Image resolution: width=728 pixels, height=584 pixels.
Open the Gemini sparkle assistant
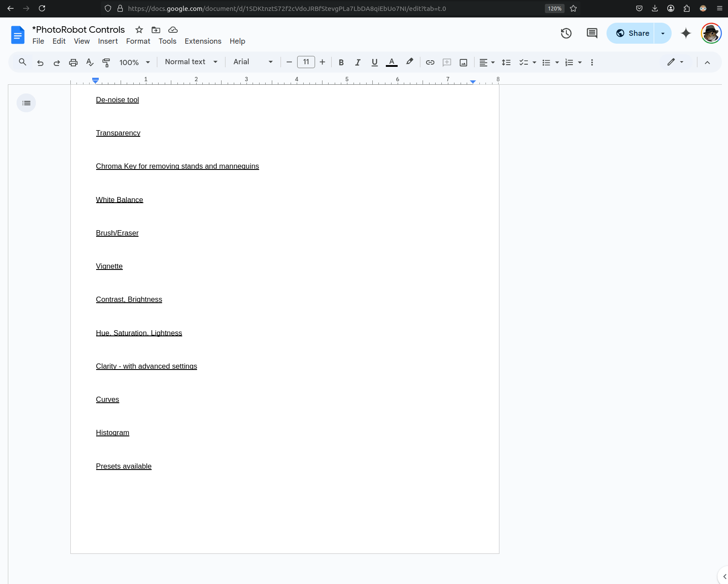click(x=686, y=33)
